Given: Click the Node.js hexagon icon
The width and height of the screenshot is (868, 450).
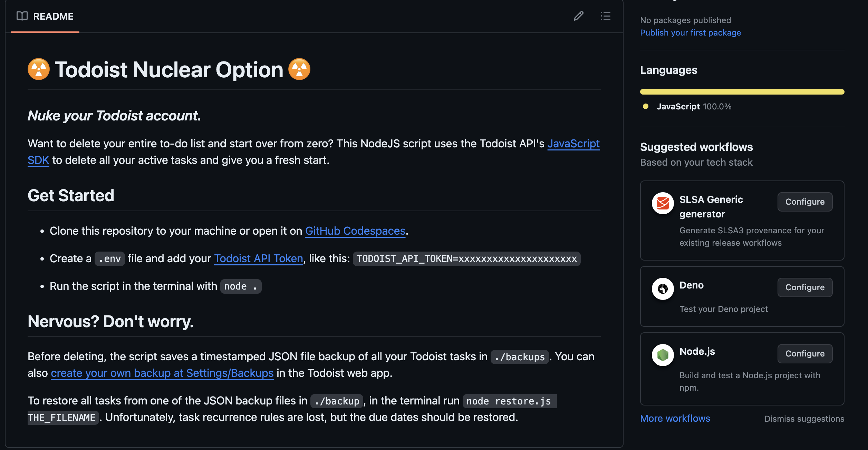Looking at the screenshot, I should [x=663, y=355].
